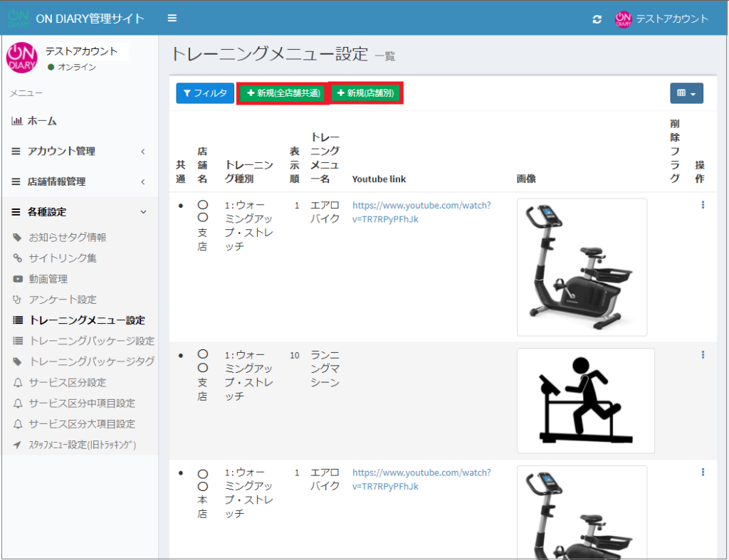Click the hamburger sidebar toggle icon
Viewport: 729px width, 560px height.
172,18
